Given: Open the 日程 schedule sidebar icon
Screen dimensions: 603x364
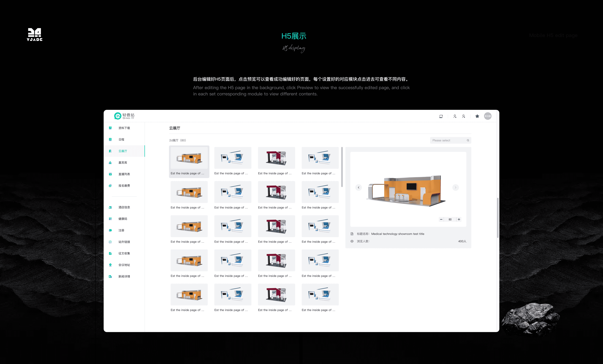Looking at the screenshot, I should (x=110, y=139).
